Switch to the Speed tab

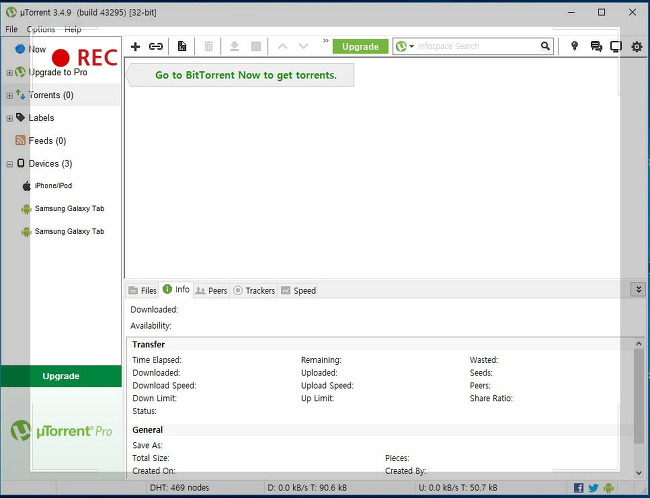(298, 291)
